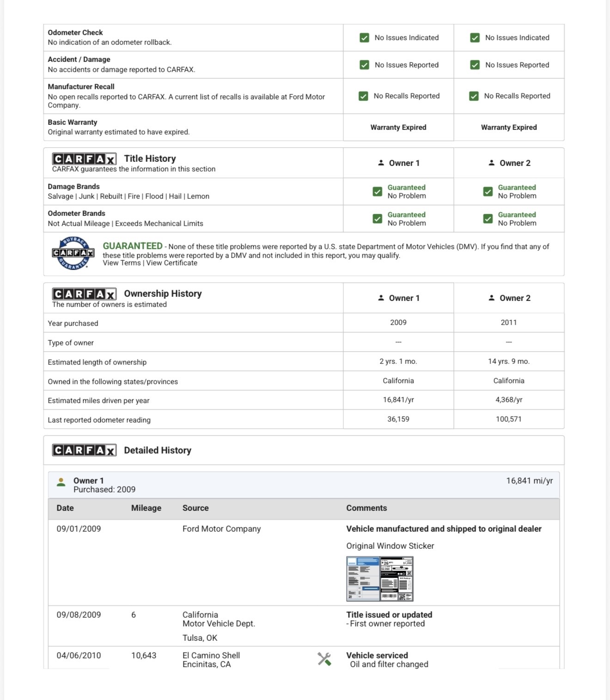This screenshot has height=700, width=610.
Task: Click the 09/08/2009 date entry
Action: click(x=79, y=615)
